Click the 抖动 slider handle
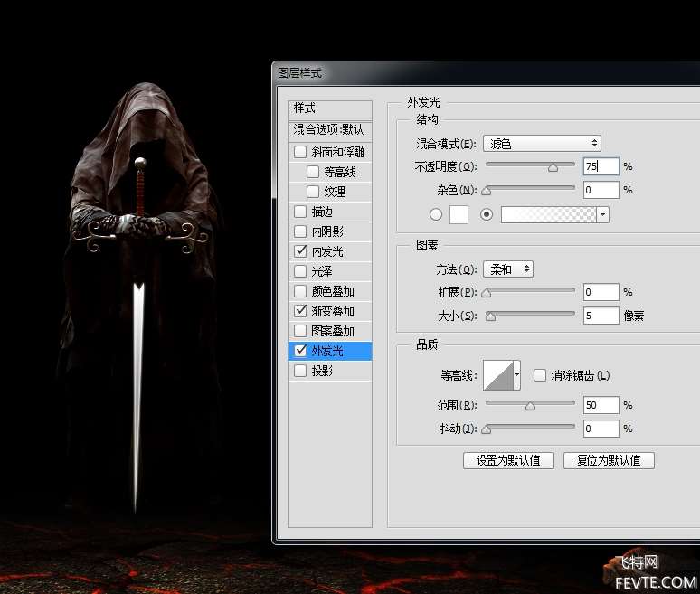This screenshot has height=594, width=700. [x=487, y=429]
